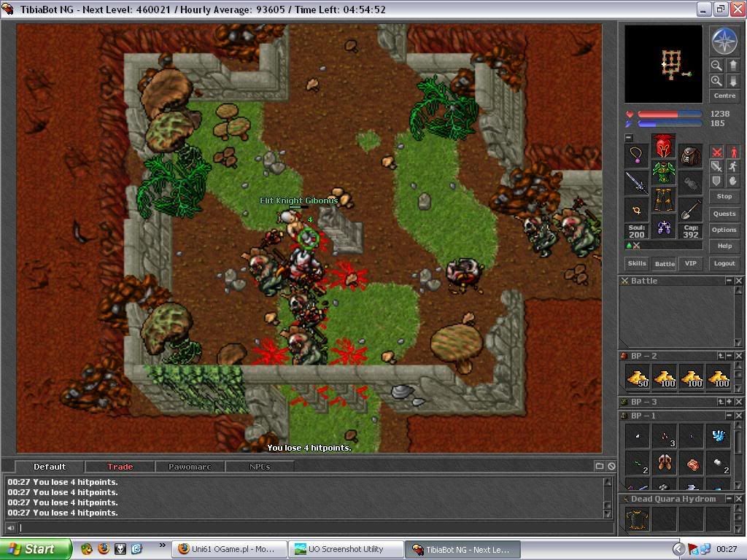Viewport: 747px width, 560px height.
Task: Click the boots equipment slot
Action: coord(664,227)
